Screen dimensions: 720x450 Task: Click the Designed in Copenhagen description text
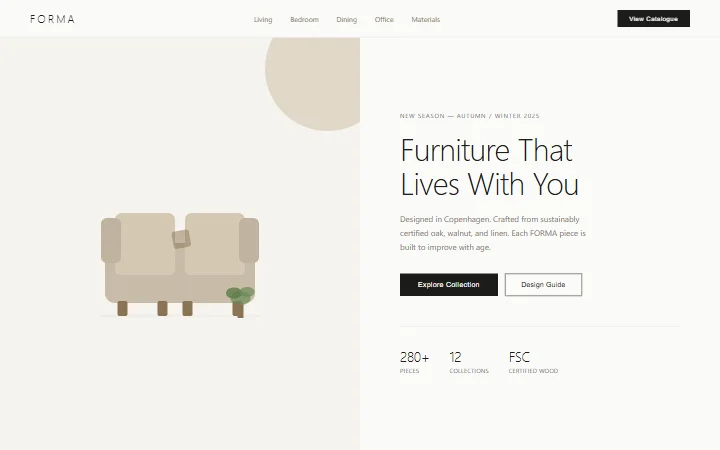(493, 233)
